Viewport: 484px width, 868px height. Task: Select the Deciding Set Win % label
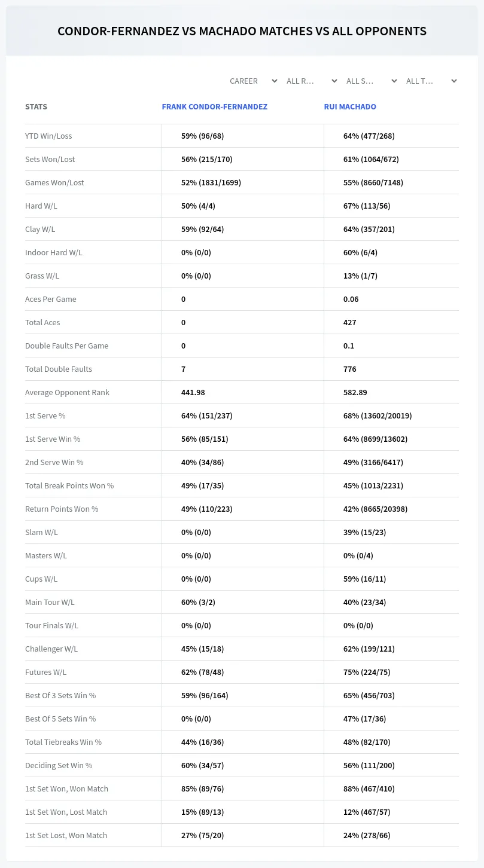(x=59, y=765)
